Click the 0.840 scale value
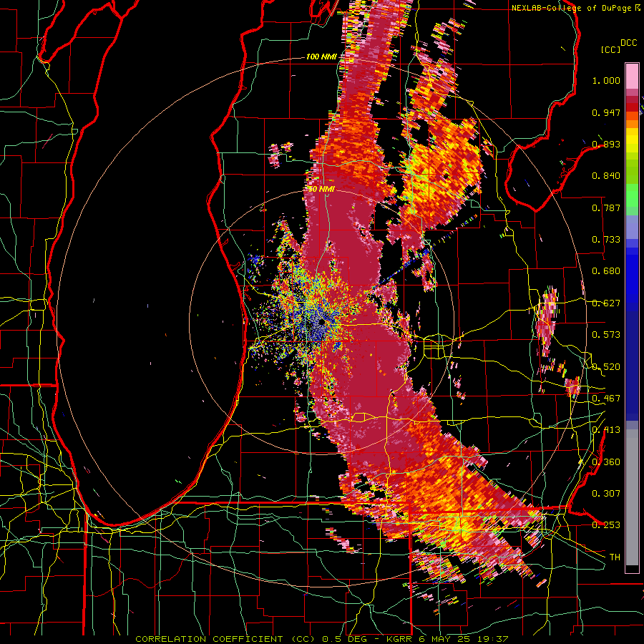The height and width of the screenshot is (644, 644). pos(606,176)
